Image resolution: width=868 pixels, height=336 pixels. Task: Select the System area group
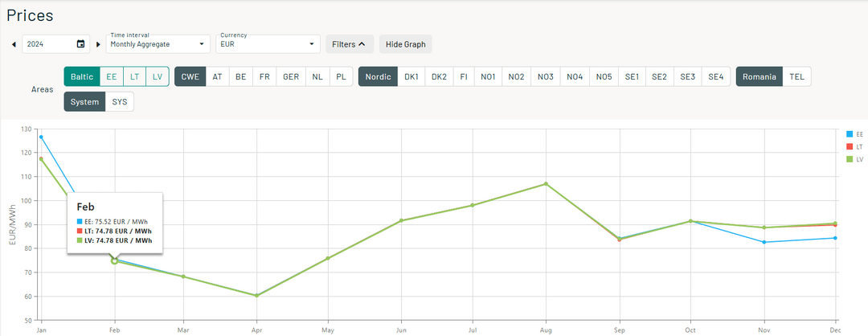tap(84, 102)
